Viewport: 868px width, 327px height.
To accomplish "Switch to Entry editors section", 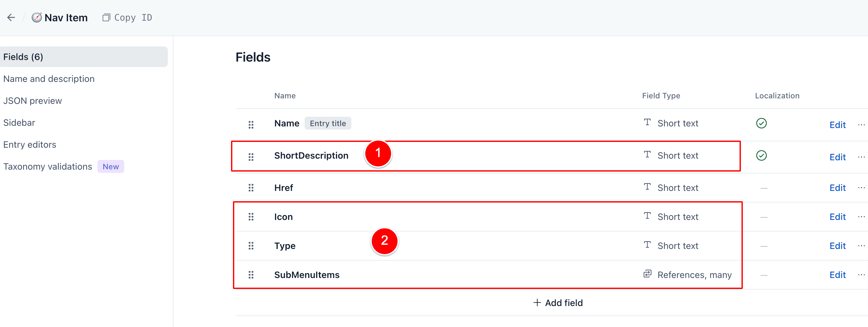I will click(30, 144).
